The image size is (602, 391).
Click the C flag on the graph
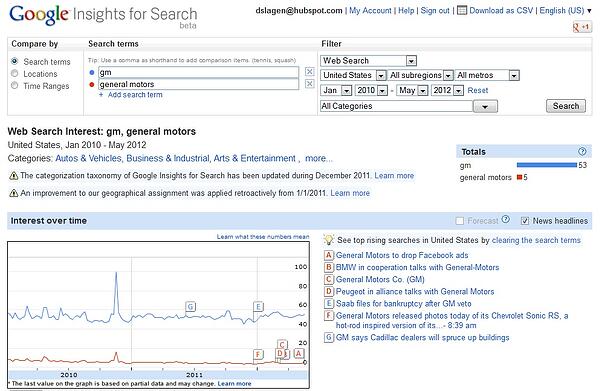(282, 345)
